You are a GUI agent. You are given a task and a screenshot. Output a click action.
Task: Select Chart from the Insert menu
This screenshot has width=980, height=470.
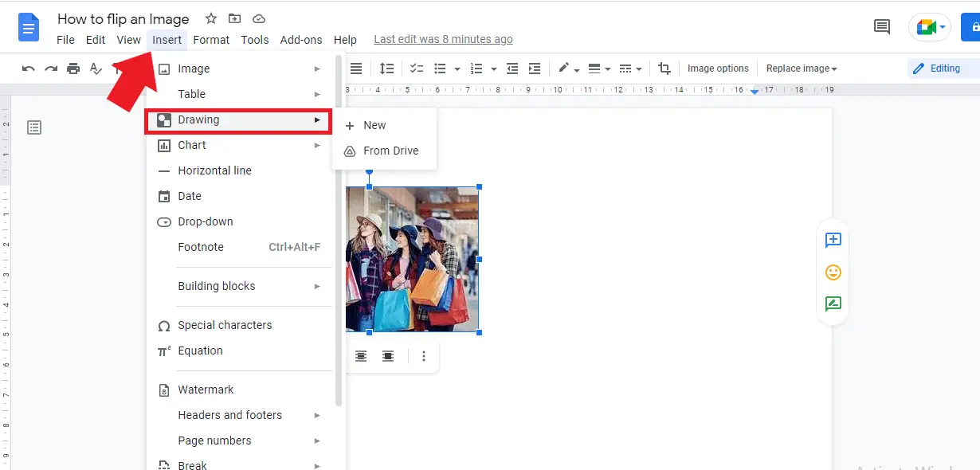[192, 145]
